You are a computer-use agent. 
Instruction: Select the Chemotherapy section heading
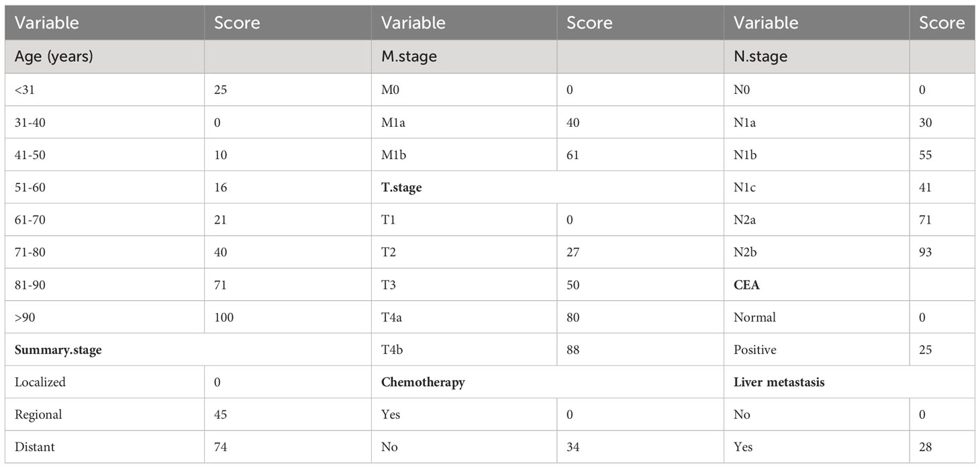click(x=423, y=382)
